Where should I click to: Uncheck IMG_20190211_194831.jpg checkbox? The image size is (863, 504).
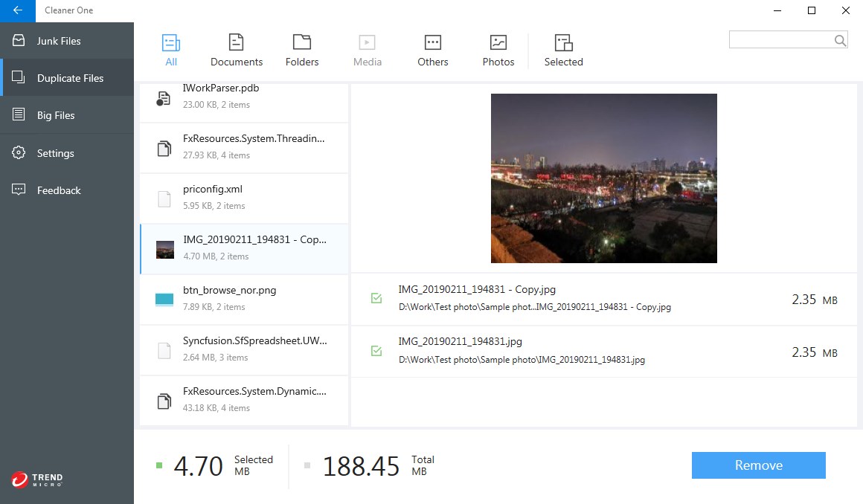(x=376, y=350)
